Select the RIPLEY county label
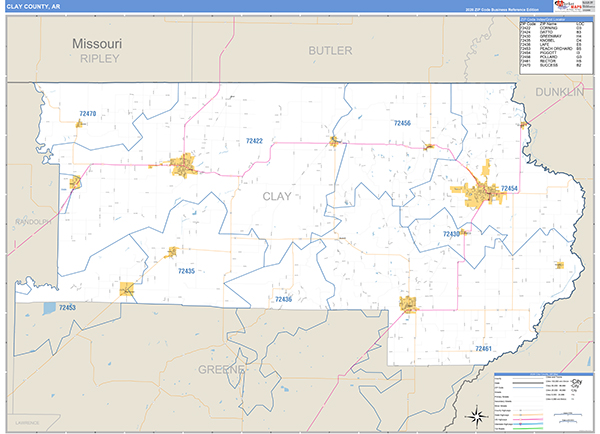Viewport: 600px width, 434px height. tap(99, 59)
